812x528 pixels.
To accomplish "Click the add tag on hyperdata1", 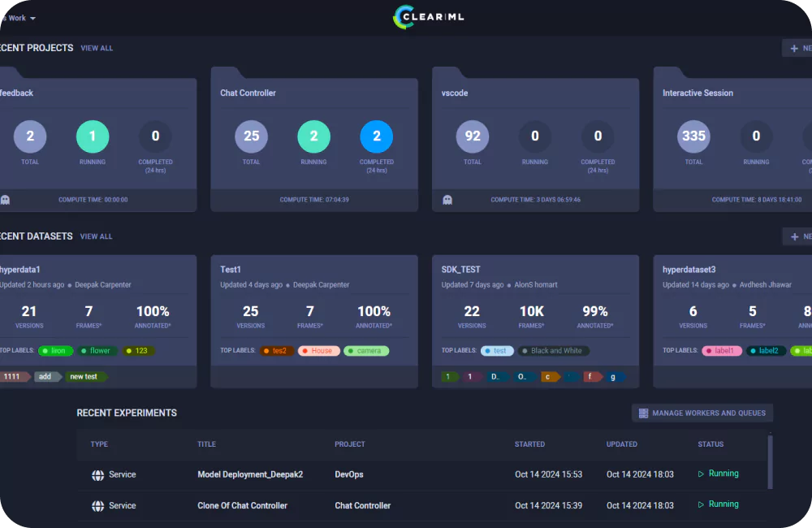I will click(x=48, y=377).
